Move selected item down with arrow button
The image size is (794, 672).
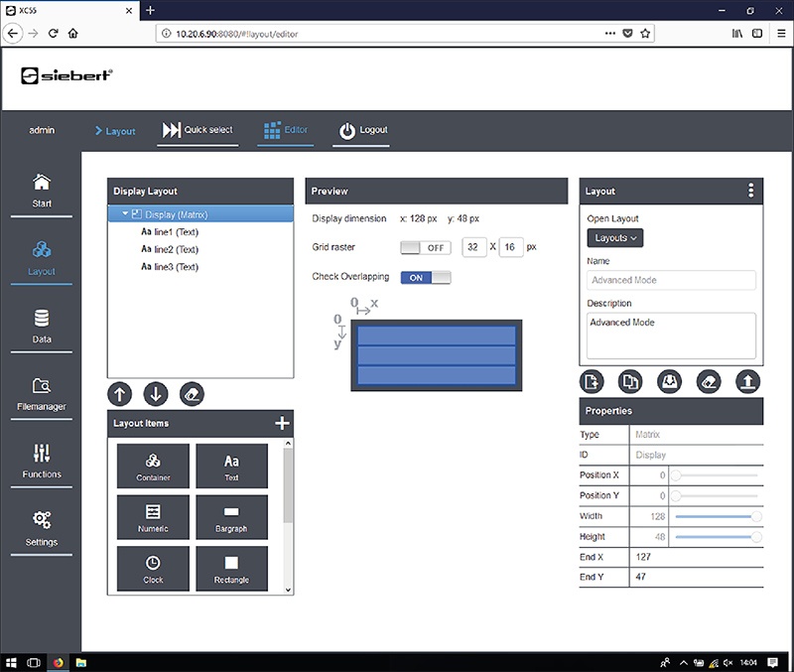pos(156,394)
